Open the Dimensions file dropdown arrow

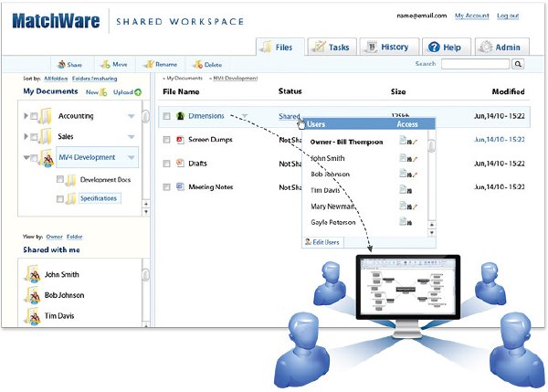[245, 116]
